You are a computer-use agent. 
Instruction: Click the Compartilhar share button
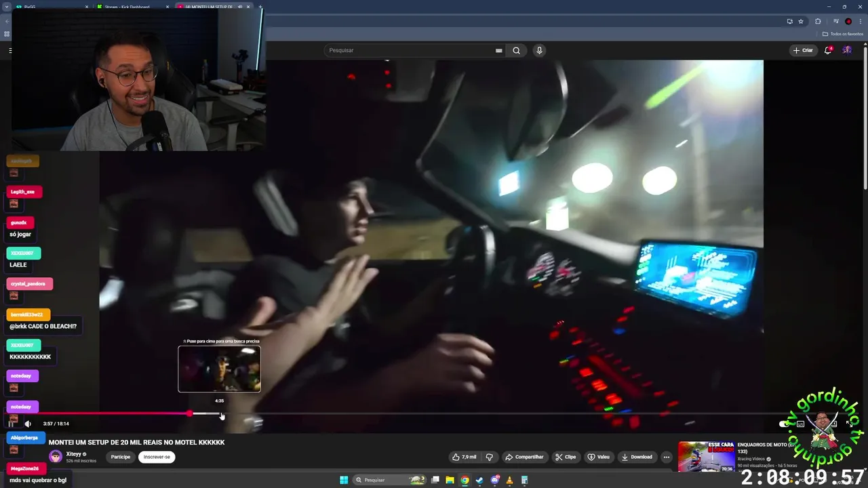tap(524, 457)
